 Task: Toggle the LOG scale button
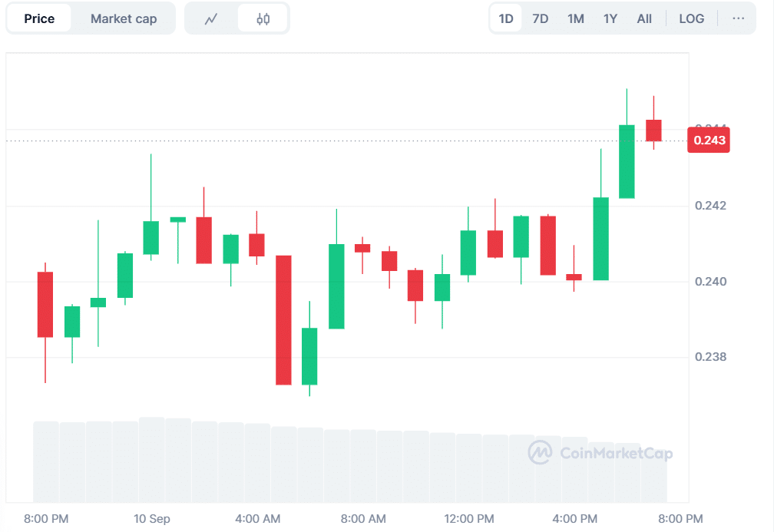pos(692,18)
